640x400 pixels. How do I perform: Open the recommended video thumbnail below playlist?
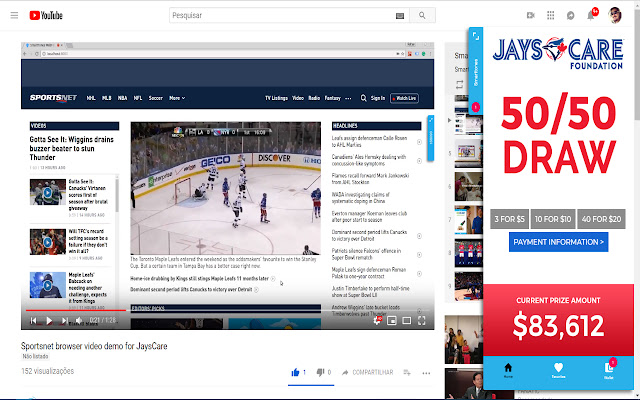coord(464,340)
